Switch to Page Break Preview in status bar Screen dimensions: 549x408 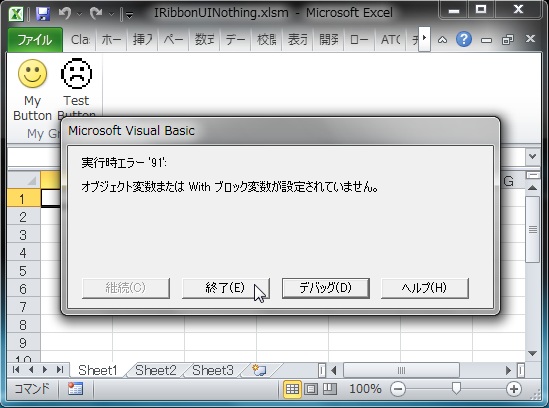(x=329, y=389)
